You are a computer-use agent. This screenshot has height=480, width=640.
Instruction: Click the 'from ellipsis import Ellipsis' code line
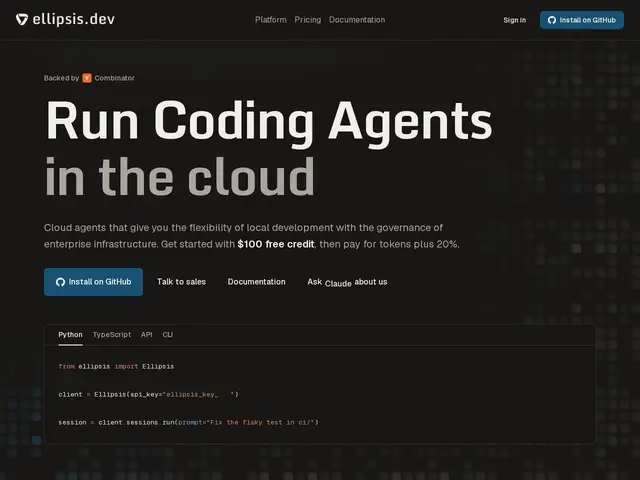click(116, 367)
